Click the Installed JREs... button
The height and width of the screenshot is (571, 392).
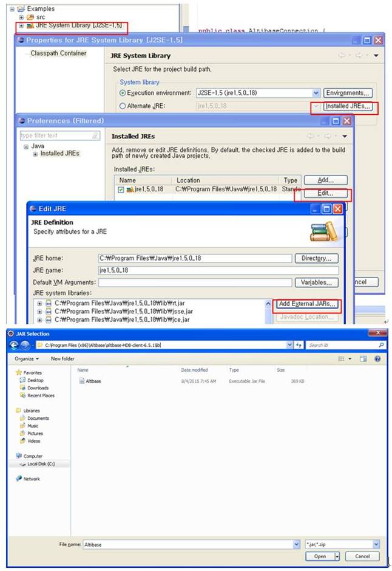[347, 106]
